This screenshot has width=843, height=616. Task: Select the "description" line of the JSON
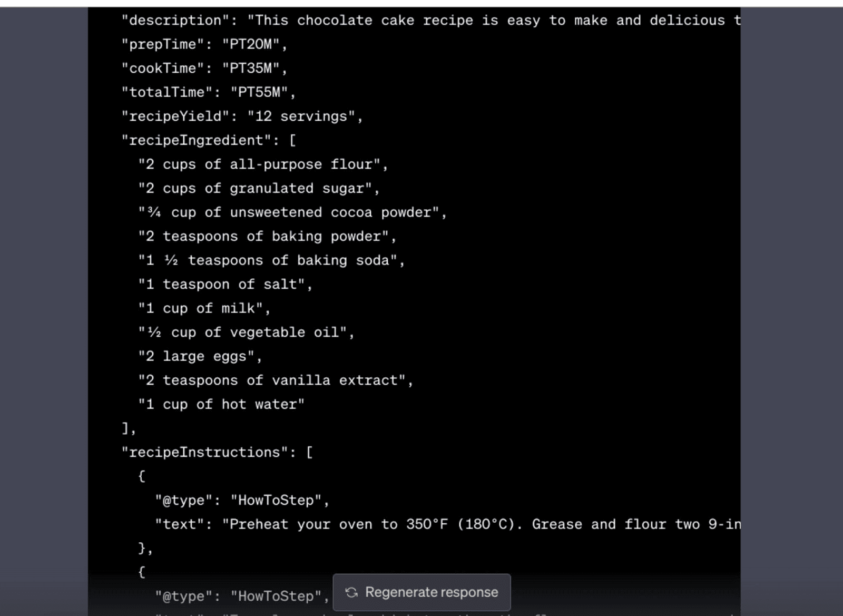431,21
